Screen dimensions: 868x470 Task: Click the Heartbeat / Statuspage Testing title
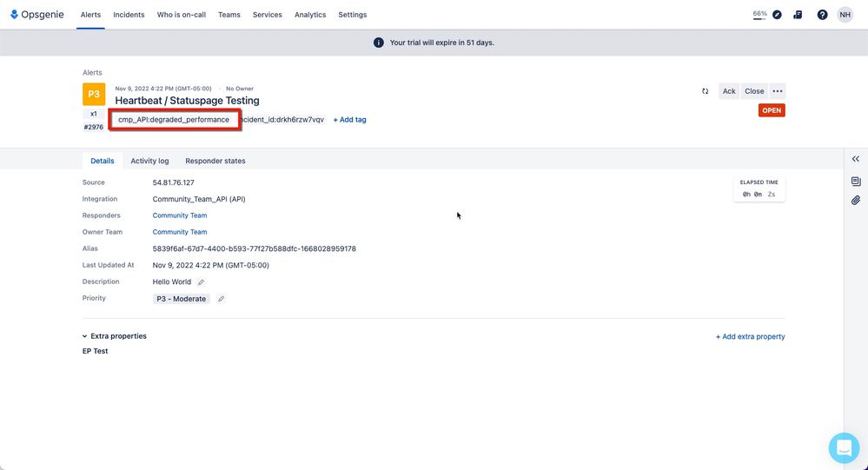pos(187,101)
